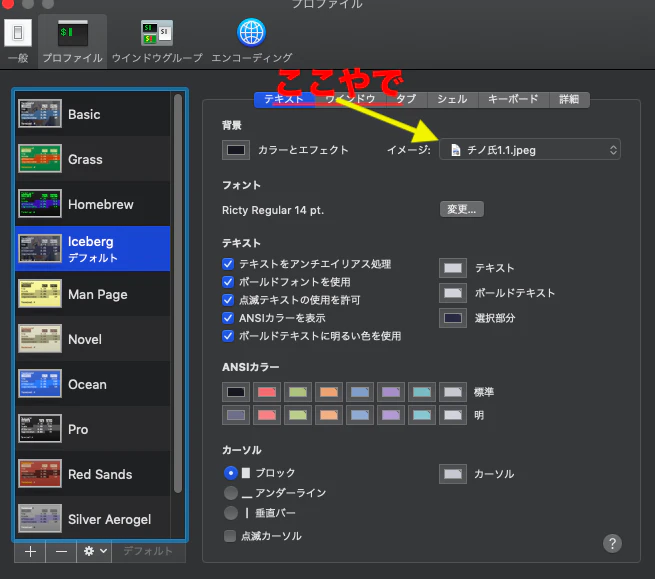The width and height of the screenshot is (655, 579).
Task: Open help with the question mark button
Action: [612, 543]
